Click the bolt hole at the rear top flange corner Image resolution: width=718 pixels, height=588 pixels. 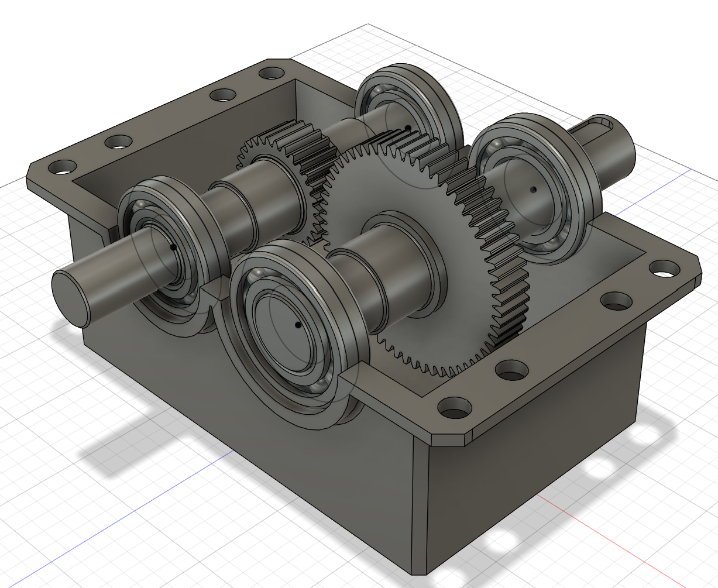click(x=271, y=74)
